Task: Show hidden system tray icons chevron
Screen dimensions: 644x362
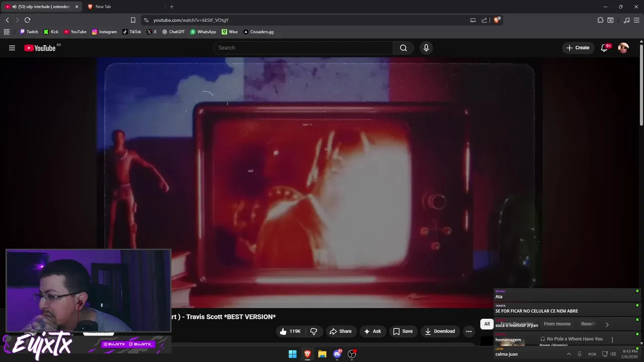Action: click(x=569, y=354)
